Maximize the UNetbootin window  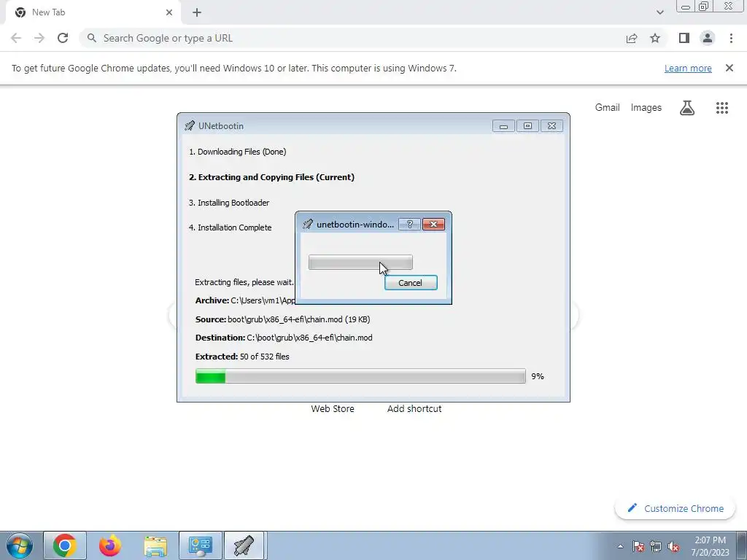527,125
